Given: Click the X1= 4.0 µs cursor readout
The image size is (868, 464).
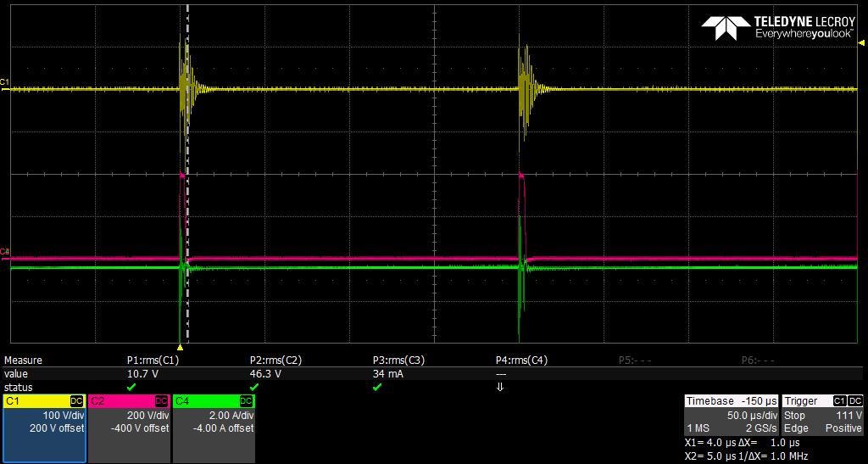Looking at the screenshot, I should click(x=710, y=443).
